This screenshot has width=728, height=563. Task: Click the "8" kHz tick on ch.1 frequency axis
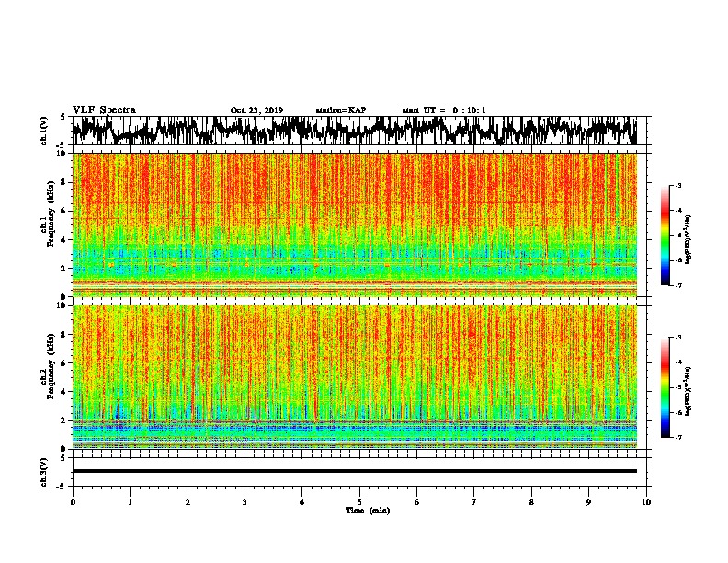(x=63, y=182)
